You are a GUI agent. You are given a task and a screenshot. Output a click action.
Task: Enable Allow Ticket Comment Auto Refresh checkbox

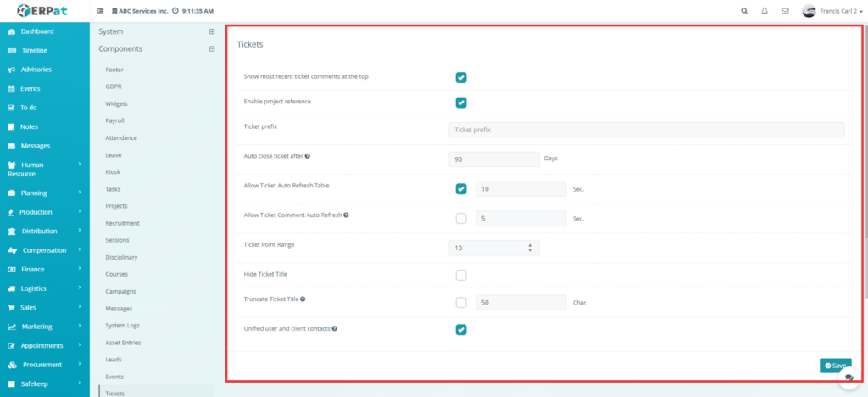pos(461,218)
